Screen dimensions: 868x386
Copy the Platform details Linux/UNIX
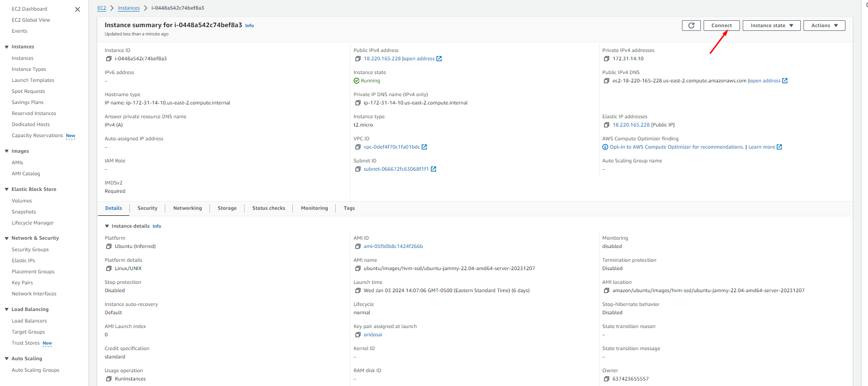click(109, 269)
